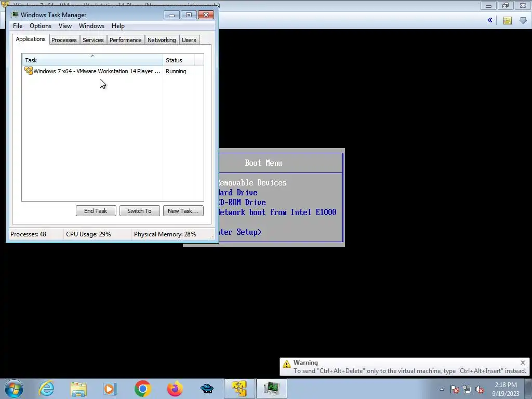Switch to VMware Player taskbar button
532x399 pixels.
239,389
